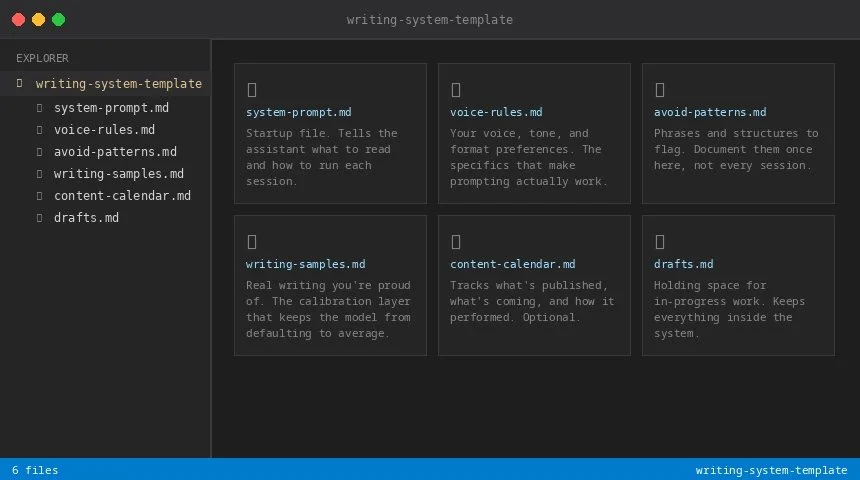Open the drafts.md card title link
This screenshot has width=860, height=480.
[683, 264]
